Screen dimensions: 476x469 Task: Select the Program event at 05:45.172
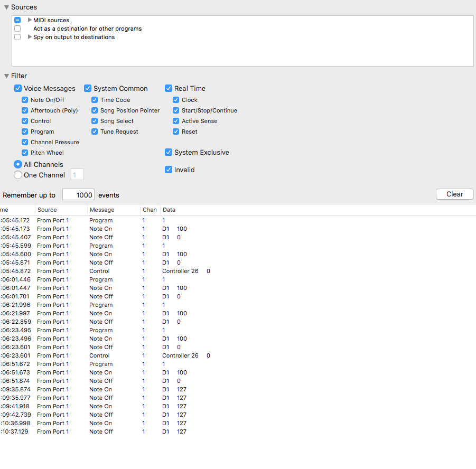[x=238, y=220]
